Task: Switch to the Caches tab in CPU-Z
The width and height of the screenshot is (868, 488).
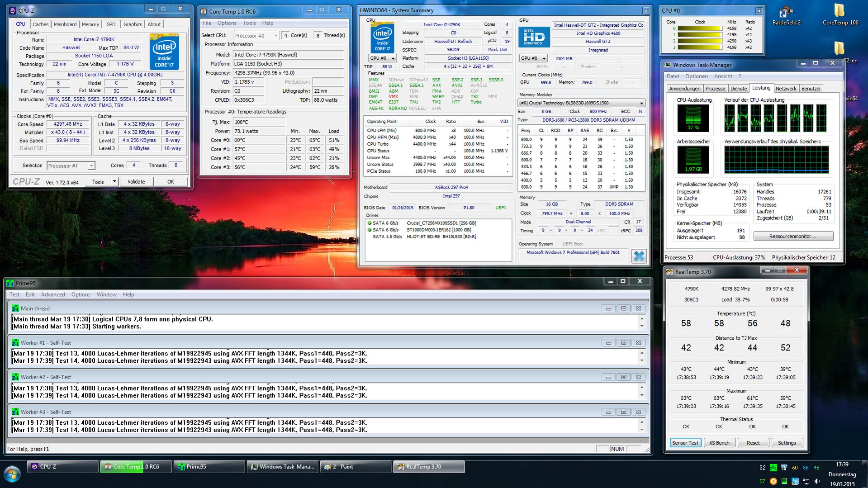Action: pos(40,24)
